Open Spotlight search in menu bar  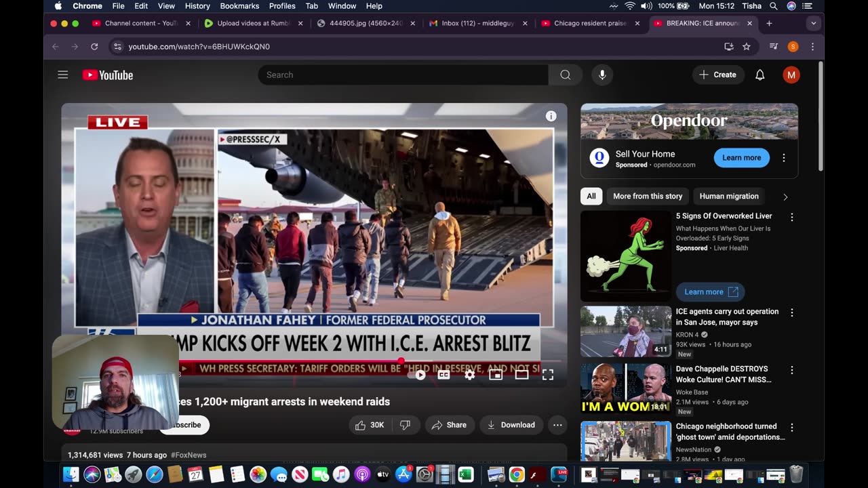pos(774,5)
